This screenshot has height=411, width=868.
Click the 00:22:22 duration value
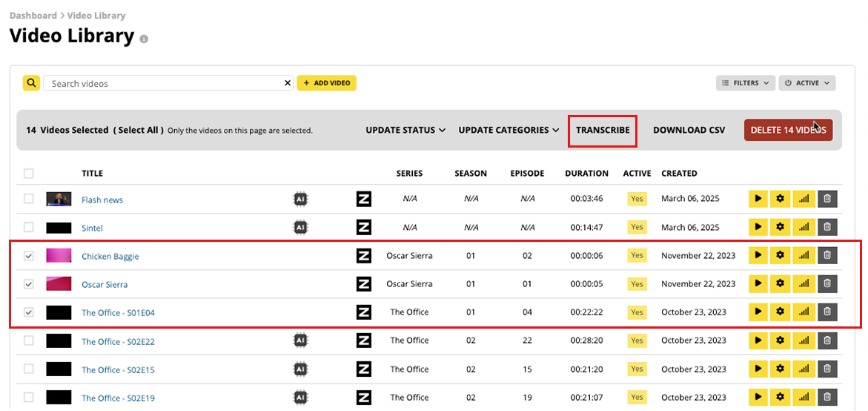pyautogui.click(x=587, y=312)
